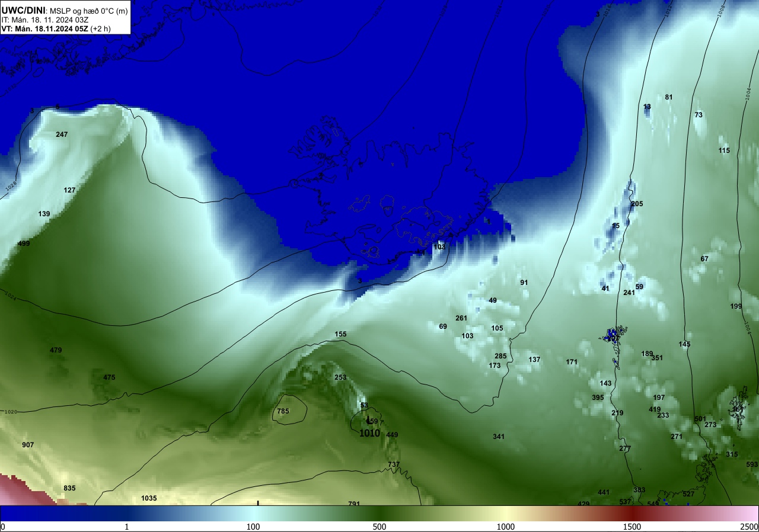Click the map value 835

pos(69,488)
